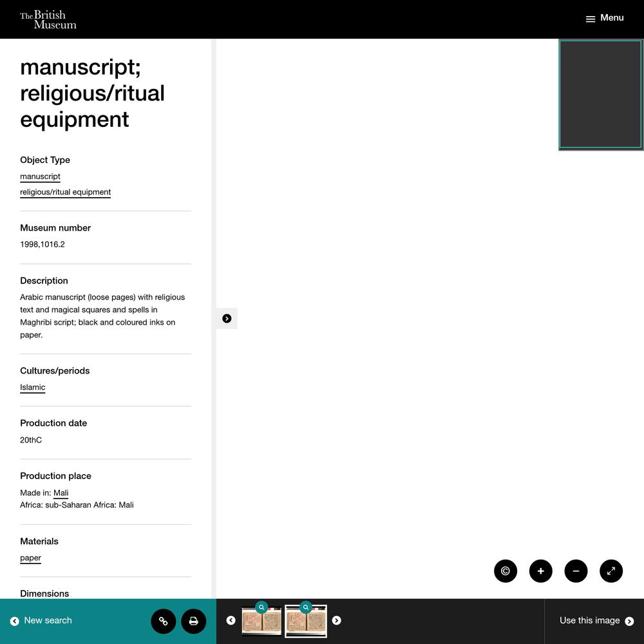
Task: Collapse the details panel with arrow toggle
Action: click(x=227, y=318)
